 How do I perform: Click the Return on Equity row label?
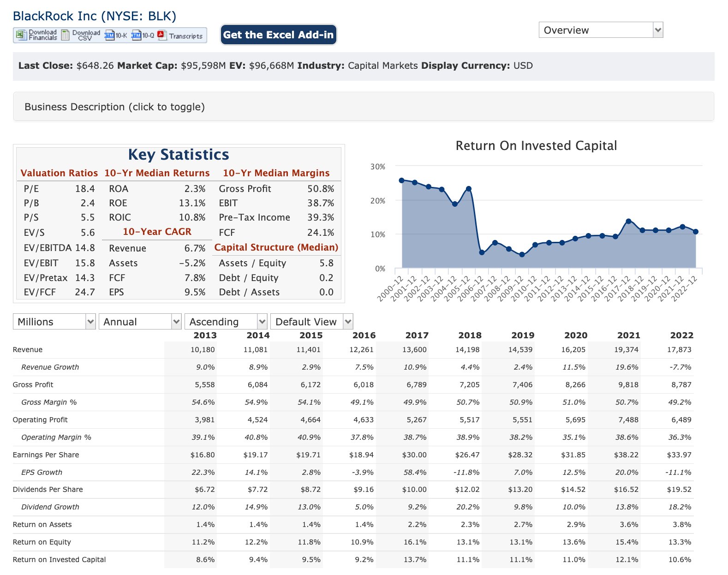point(42,542)
